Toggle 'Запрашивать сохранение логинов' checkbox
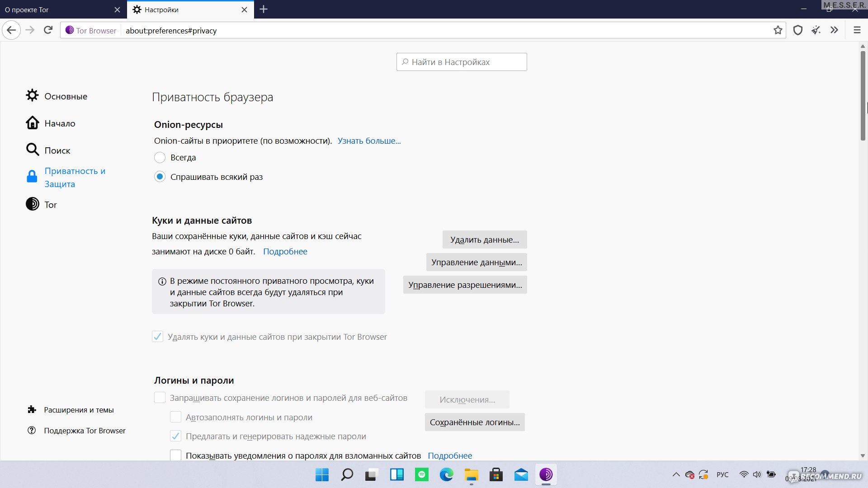Viewport: 868px width, 488px height. pyautogui.click(x=159, y=398)
